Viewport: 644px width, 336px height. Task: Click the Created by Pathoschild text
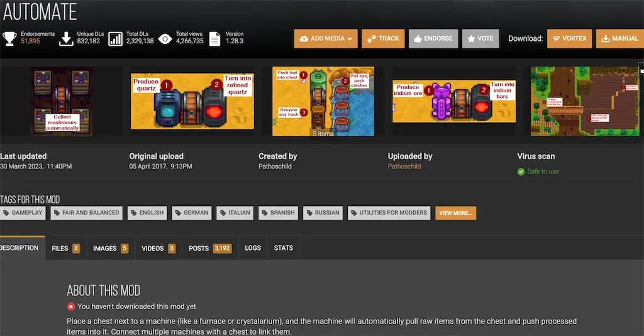click(x=275, y=166)
